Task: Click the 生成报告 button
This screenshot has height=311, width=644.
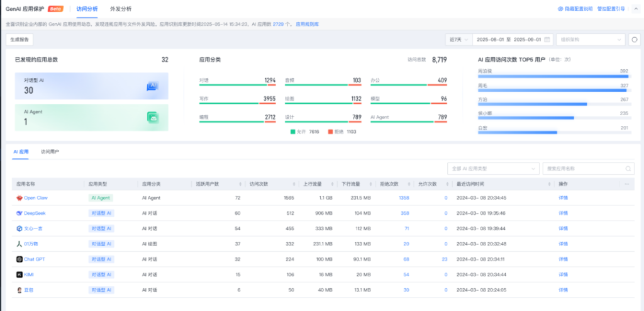Action: pos(19,39)
